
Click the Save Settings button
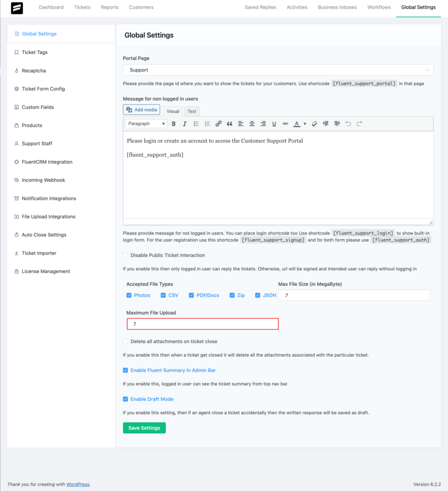144,428
